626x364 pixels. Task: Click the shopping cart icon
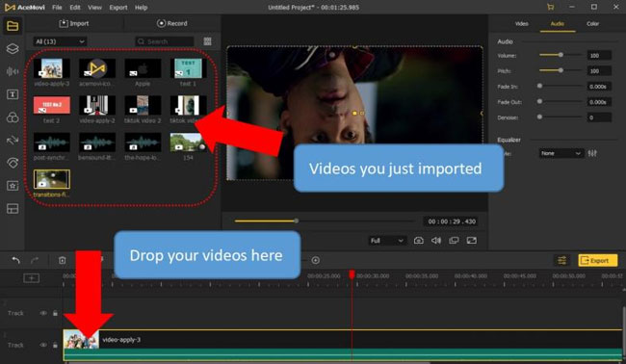coord(550,7)
